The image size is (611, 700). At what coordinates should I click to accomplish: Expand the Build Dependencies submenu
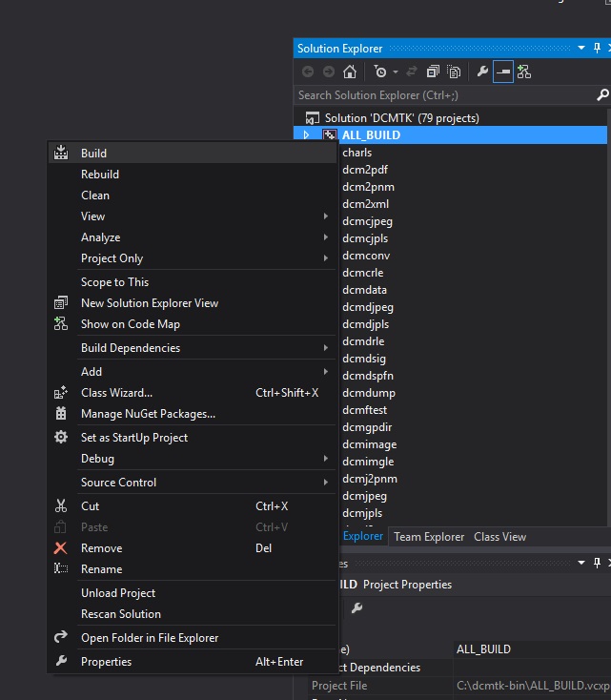click(192, 348)
